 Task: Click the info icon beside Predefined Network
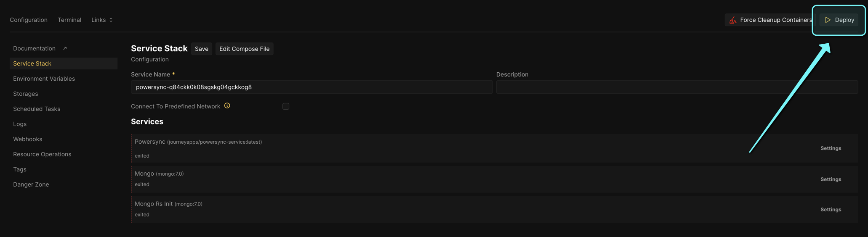click(227, 106)
